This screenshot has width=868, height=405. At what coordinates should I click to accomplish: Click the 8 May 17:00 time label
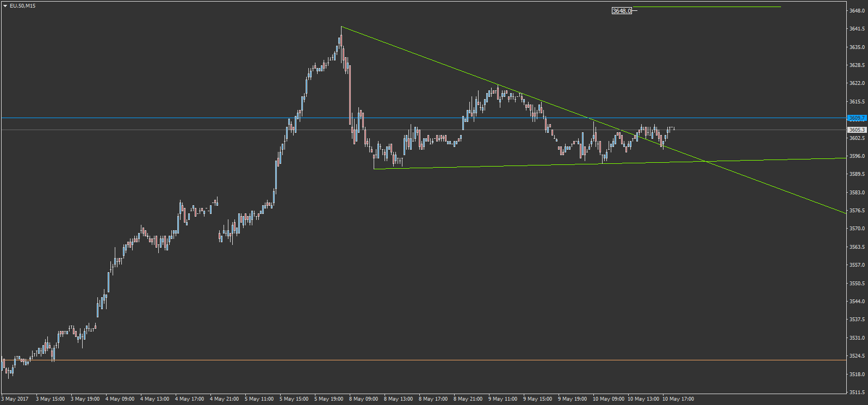[x=433, y=399]
